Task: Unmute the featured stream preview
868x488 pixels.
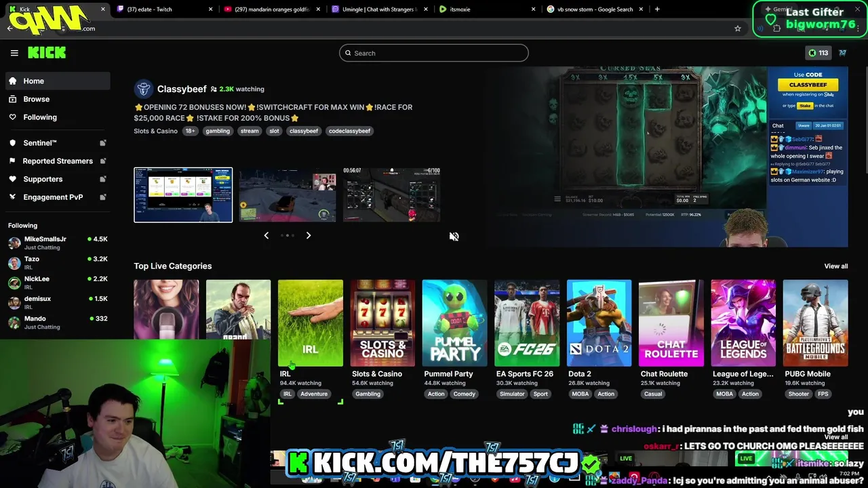Action: [x=454, y=237]
